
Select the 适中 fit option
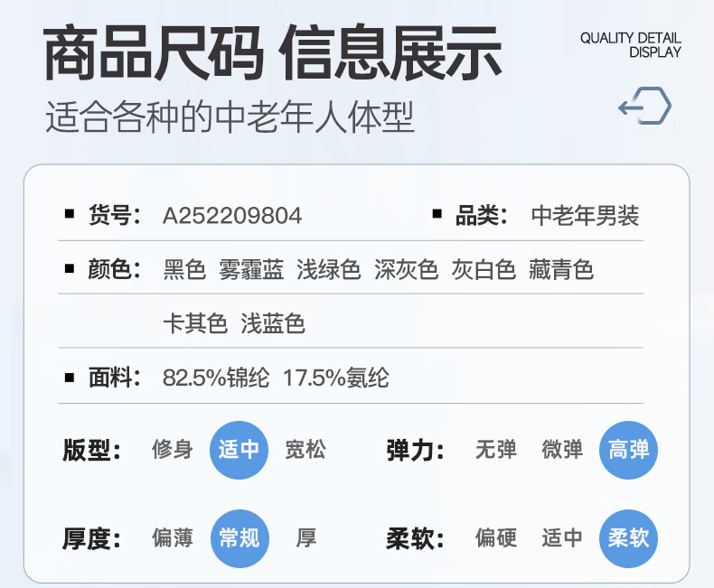point(239,450)
